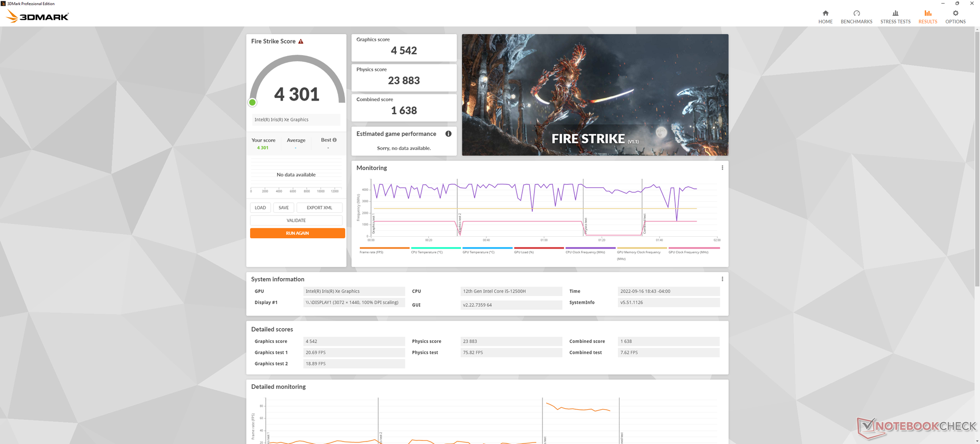Open System information options menu

tap(722, 279)
